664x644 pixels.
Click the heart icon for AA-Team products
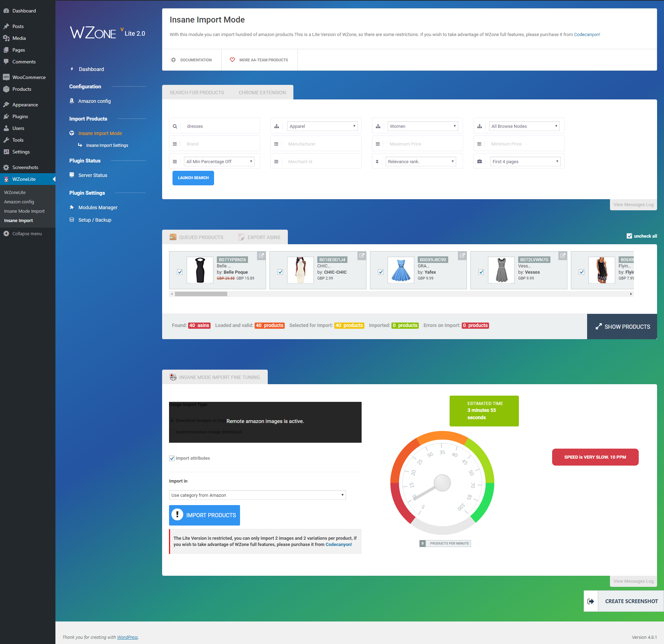tap(232, 60)
